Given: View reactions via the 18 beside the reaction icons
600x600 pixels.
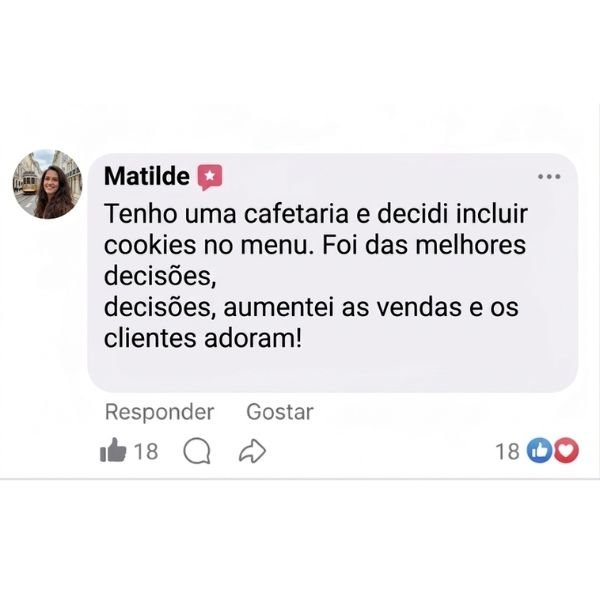Looking at the screenshot, I should coord(507,451).
